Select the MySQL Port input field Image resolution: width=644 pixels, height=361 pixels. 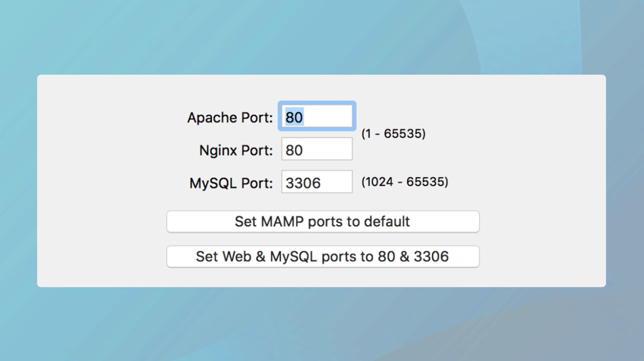coord(317,182)
